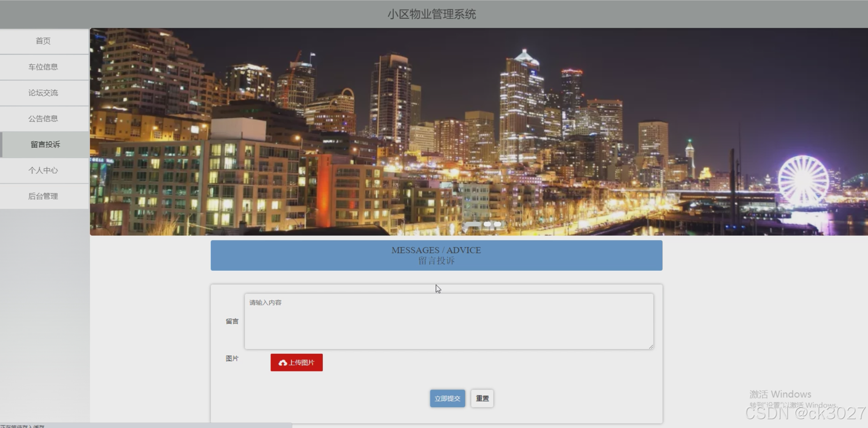Screen dimensions: 868x428
Task: Click the city skyline banner image
Action: 478,131
